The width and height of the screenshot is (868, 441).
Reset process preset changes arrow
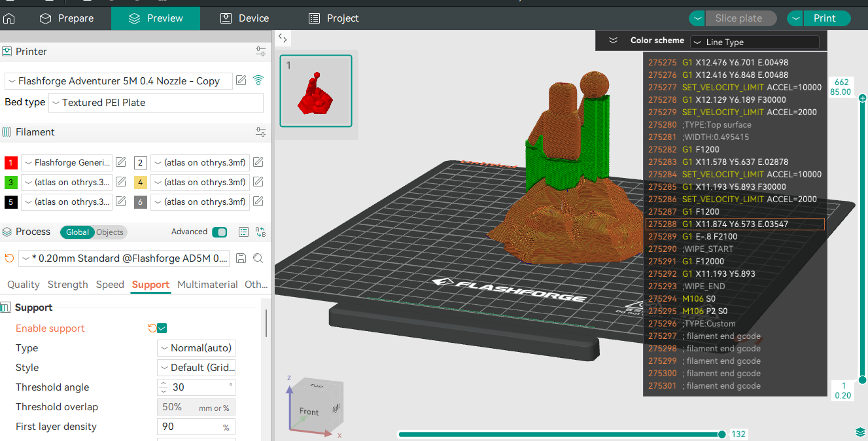click(9, 258)
